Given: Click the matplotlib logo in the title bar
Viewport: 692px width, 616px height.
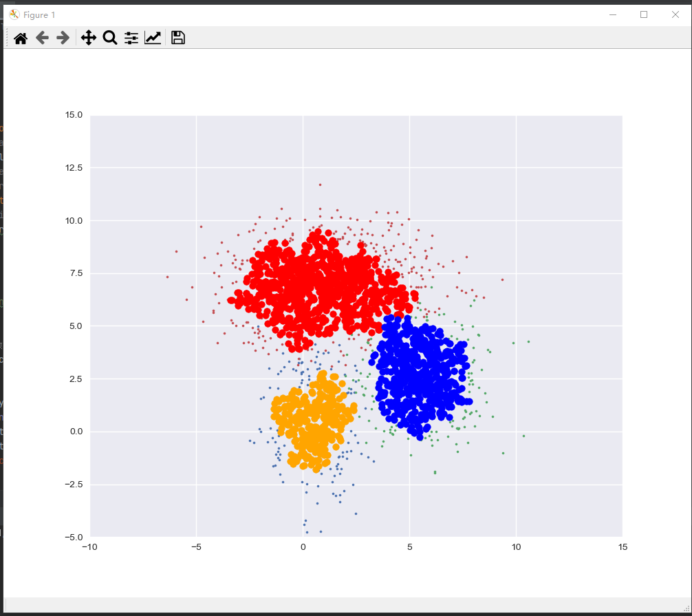Looking at the screenshot, I should [13, 14].
